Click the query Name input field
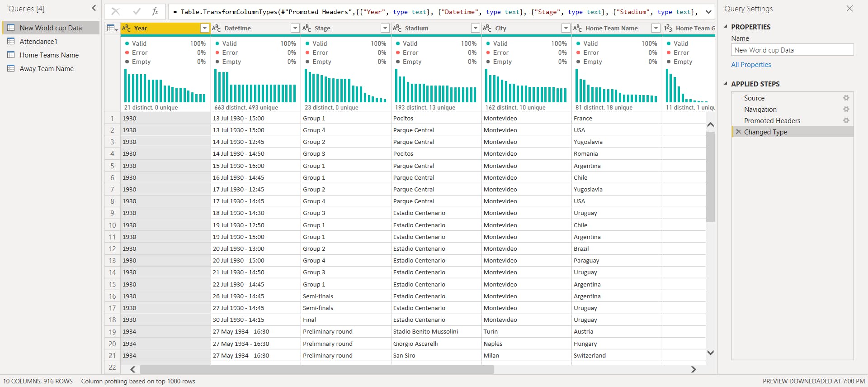The width and height of the screenshot is (868, 387). pyautogui.click(x=792, y=50)
